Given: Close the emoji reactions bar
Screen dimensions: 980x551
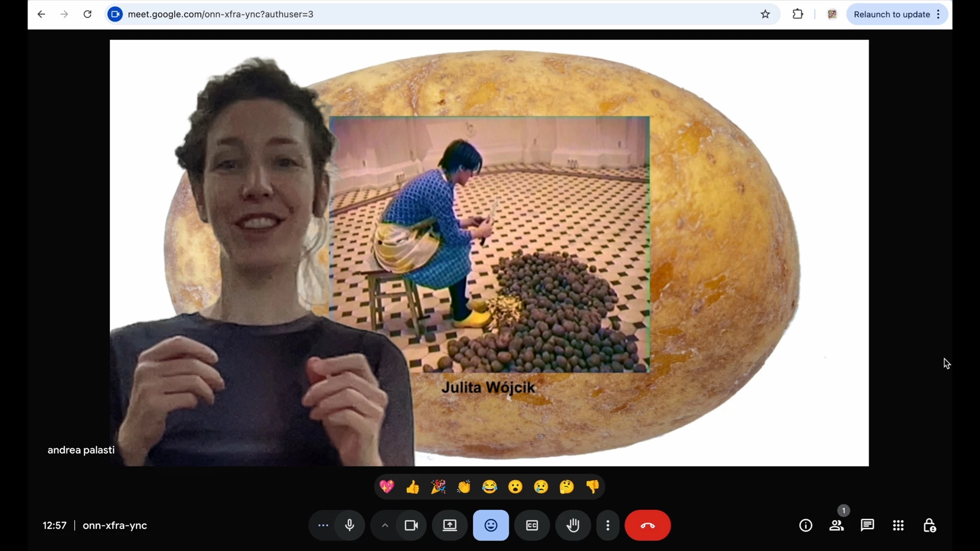Looking at the screenshot, I should 491,525.
